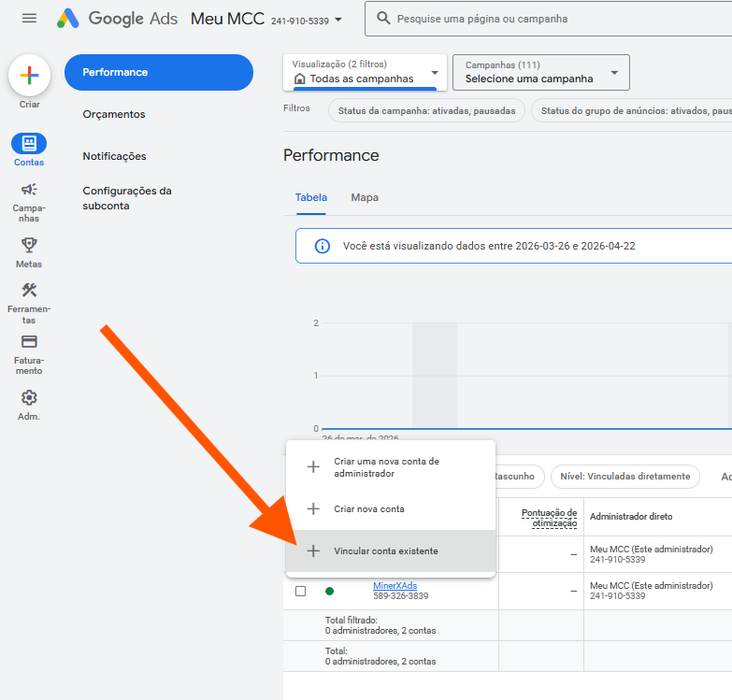Choose Criar nova conta option
Screen dimensions: 732x700
[x=390, y=508]
